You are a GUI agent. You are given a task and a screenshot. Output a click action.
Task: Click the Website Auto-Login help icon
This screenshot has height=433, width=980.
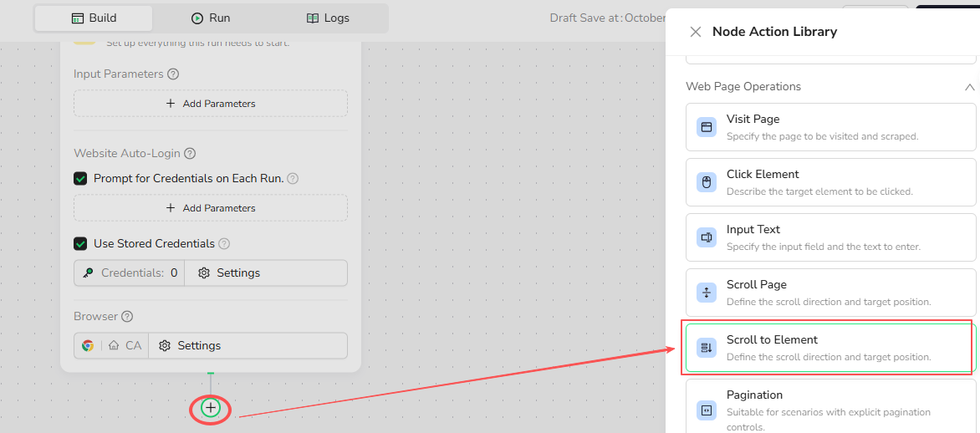point(190,154)
